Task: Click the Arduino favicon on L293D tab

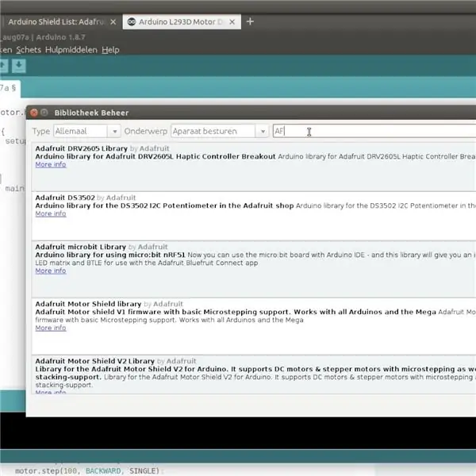Action: 132,22
